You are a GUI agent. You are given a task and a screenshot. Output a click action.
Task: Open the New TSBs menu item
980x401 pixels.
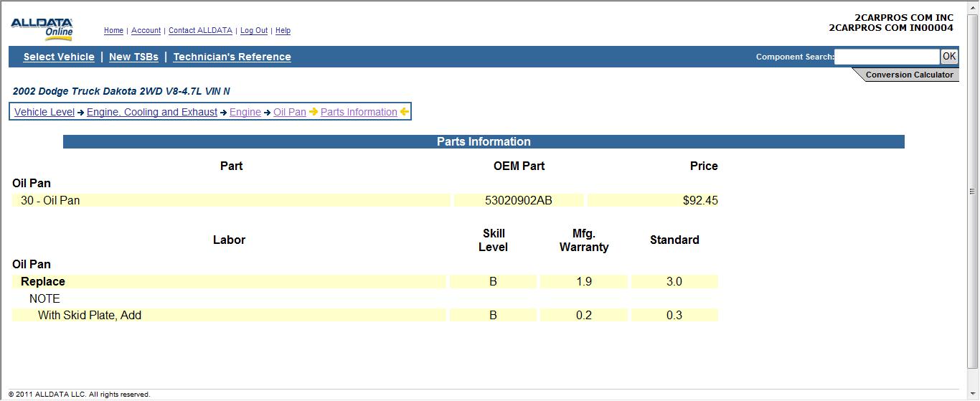click(x=133, y=57)
